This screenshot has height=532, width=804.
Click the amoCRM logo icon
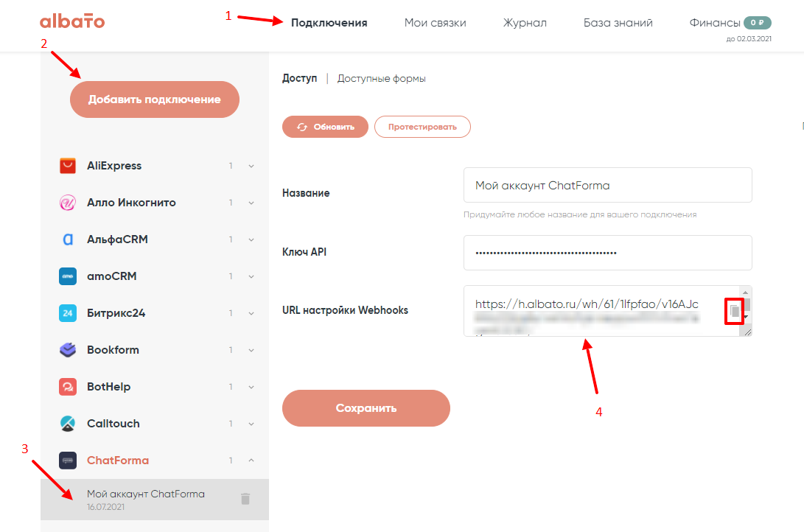click(x=68, y=276)
